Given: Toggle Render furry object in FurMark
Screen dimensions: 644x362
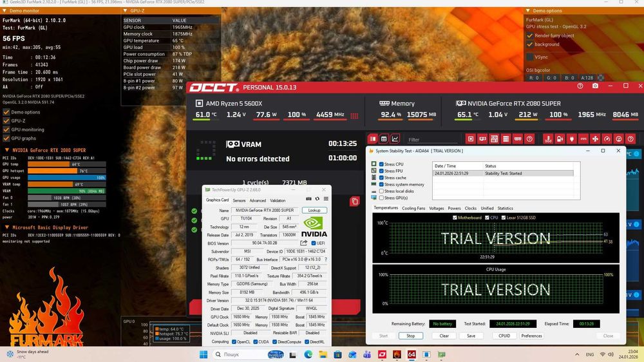Looking at the screenshot, I should (x=530, y=35).
